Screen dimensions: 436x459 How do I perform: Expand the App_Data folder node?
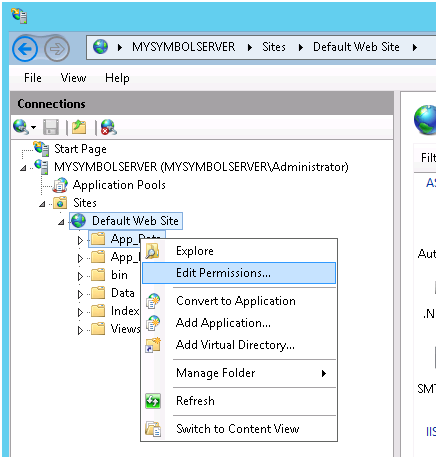(80, 240)
